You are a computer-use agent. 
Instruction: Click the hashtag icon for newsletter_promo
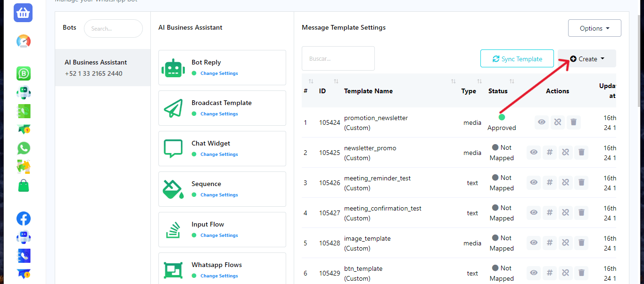click(x=549, y=153)
